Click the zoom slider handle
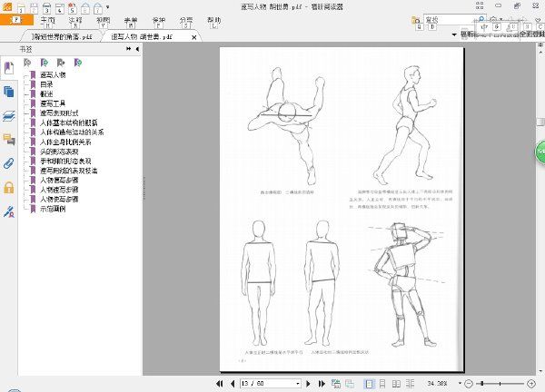Viewport: 545px width, 392px height. [x=482, y=384]
